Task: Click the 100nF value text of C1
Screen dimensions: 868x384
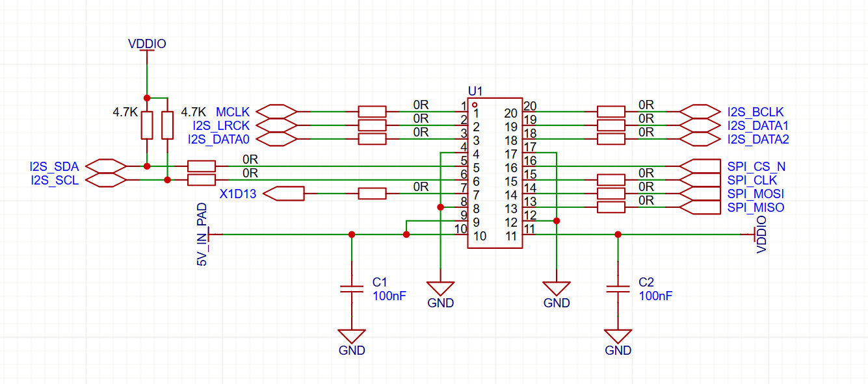Action: (x=389, y=296)
